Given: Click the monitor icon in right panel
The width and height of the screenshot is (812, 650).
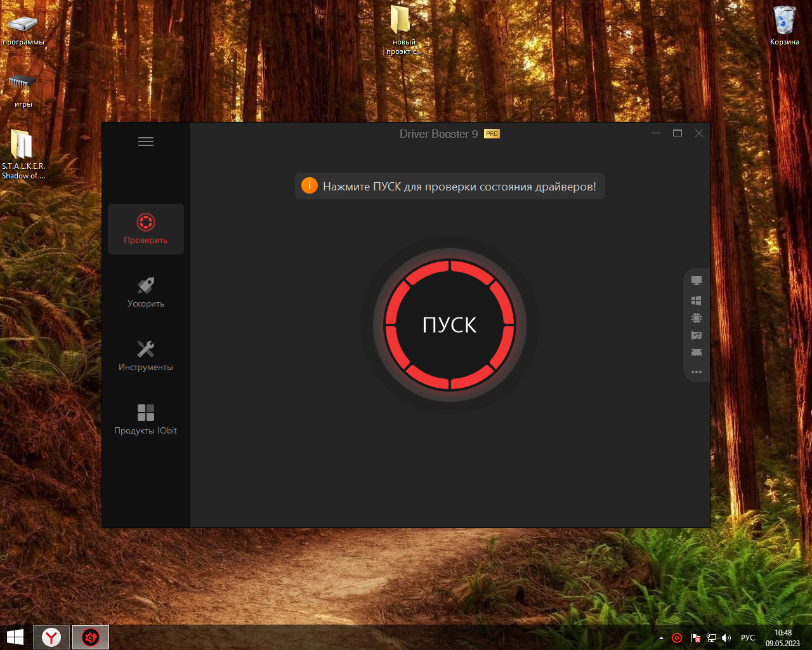Looking at the screenshot, I should [x=697, y=281].
